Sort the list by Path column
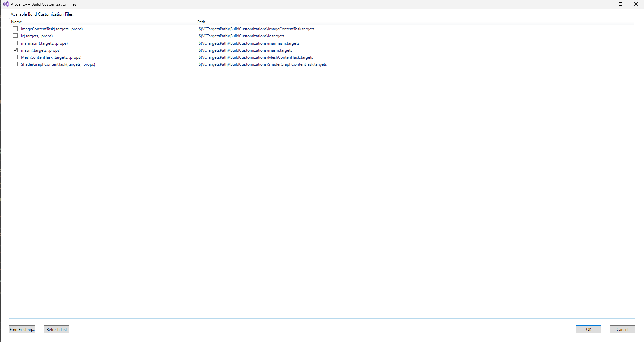This screenshot has height=342, width=644. 201,22
